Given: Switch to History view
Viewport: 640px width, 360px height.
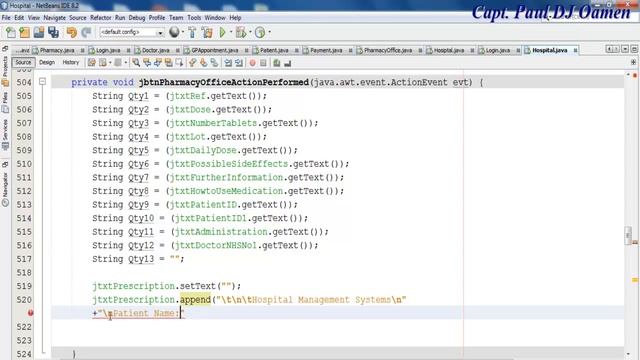Looking at the screenshot, I should point(71,62).
